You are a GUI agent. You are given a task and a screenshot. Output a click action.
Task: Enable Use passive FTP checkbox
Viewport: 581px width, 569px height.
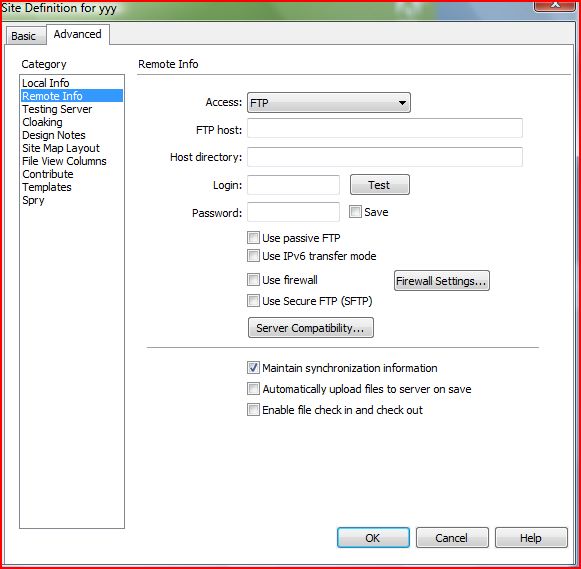(x=253, y=237)
